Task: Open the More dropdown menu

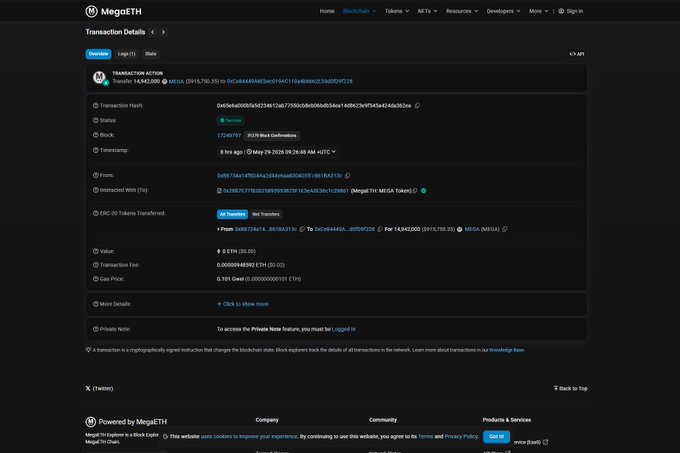Action: point(538,11)
